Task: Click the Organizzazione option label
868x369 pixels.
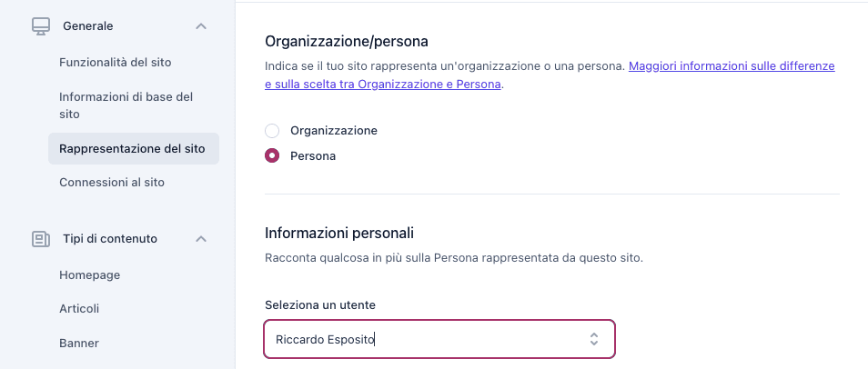Action: pyautogui.click(x=334, y=131)
